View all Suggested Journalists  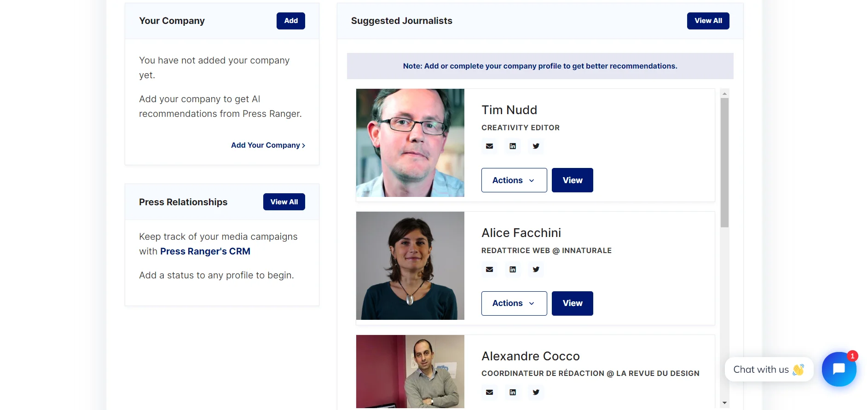[x=708, y=21]
